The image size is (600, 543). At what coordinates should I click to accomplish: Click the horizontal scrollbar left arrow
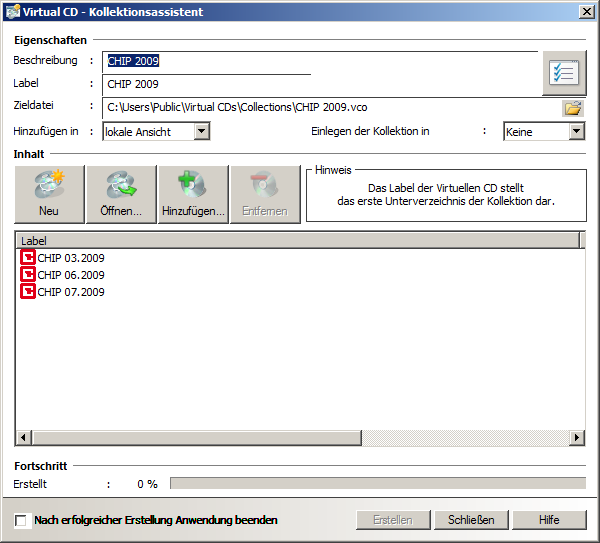(24, 438)
